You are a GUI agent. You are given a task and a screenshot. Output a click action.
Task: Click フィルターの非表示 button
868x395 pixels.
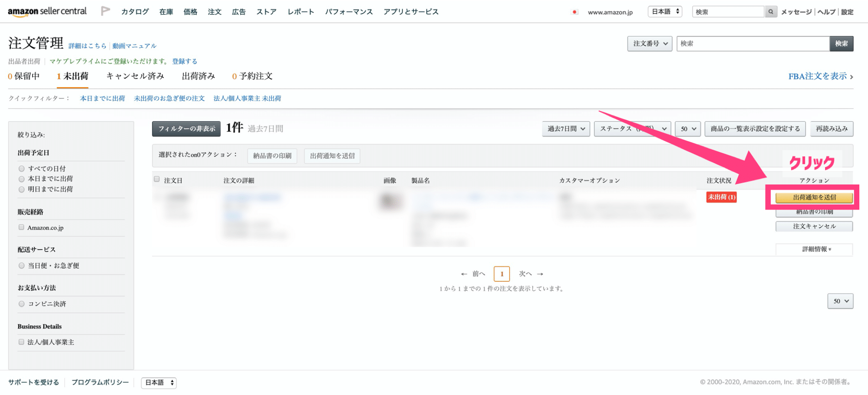point(186,129)
